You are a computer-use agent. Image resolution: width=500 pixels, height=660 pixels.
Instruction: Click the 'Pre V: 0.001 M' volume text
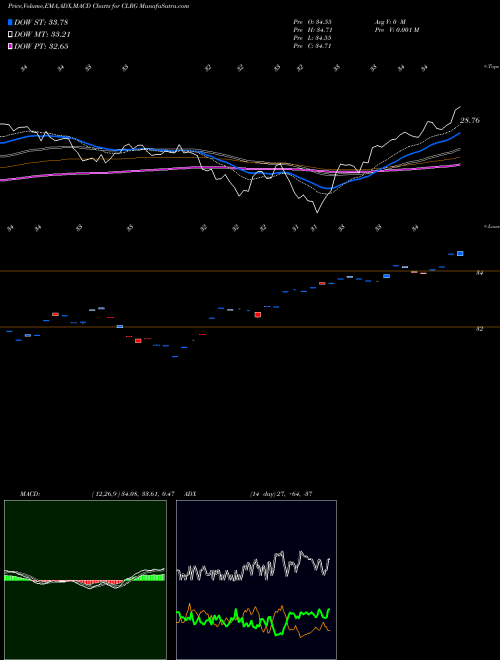point(396,30)
